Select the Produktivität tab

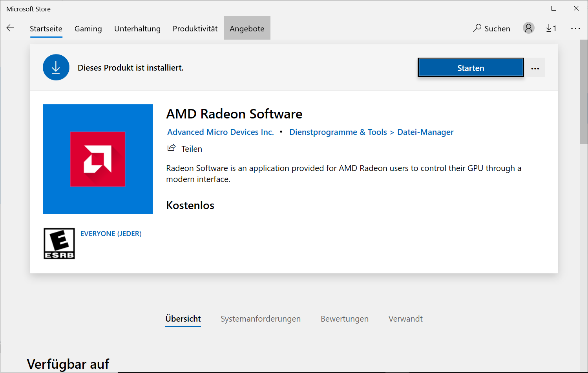click(x=195, y=29)
